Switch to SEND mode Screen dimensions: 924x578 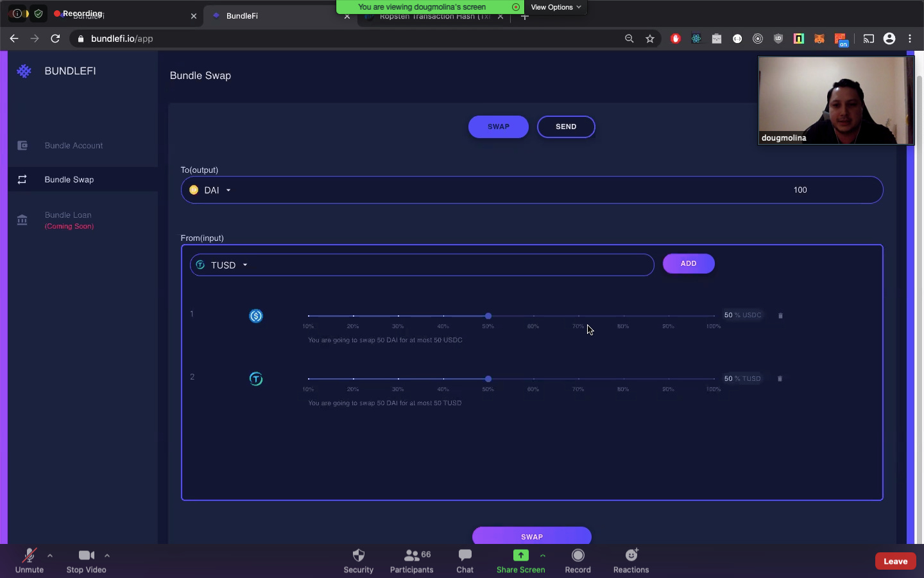(566, 127)
